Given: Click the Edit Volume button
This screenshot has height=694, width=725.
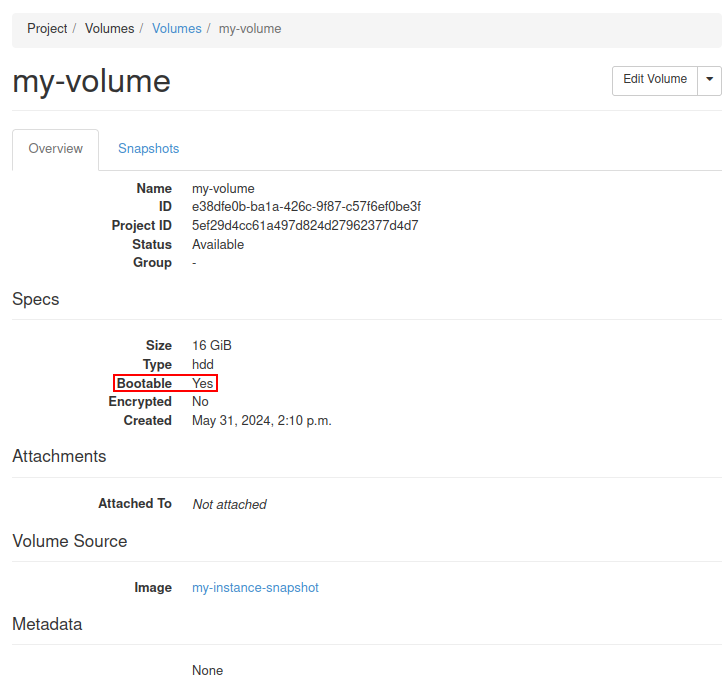Looking at the screenshot, I should pos(654,80).
